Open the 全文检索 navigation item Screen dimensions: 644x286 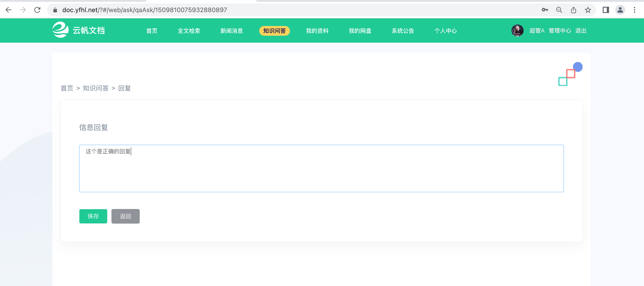point(189,31)
